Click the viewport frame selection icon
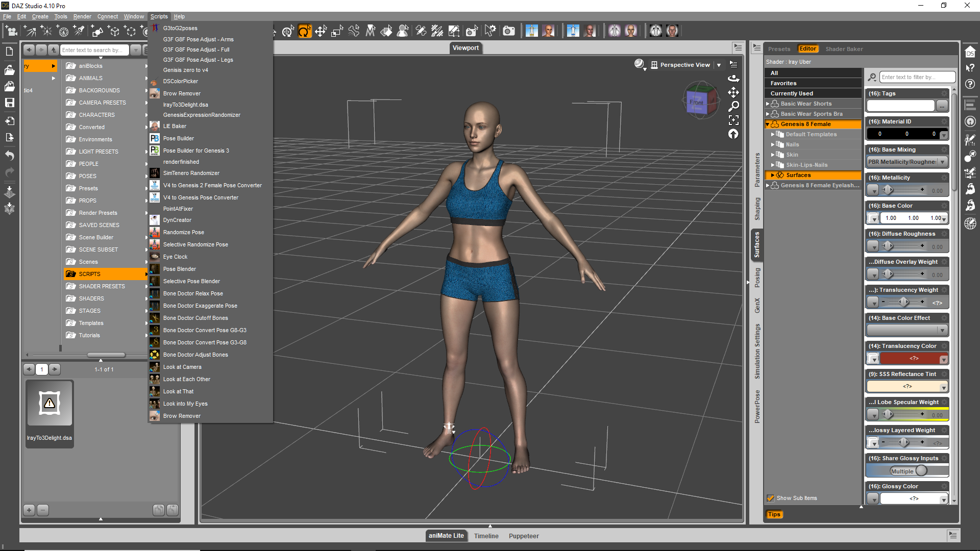 point(733,120)
